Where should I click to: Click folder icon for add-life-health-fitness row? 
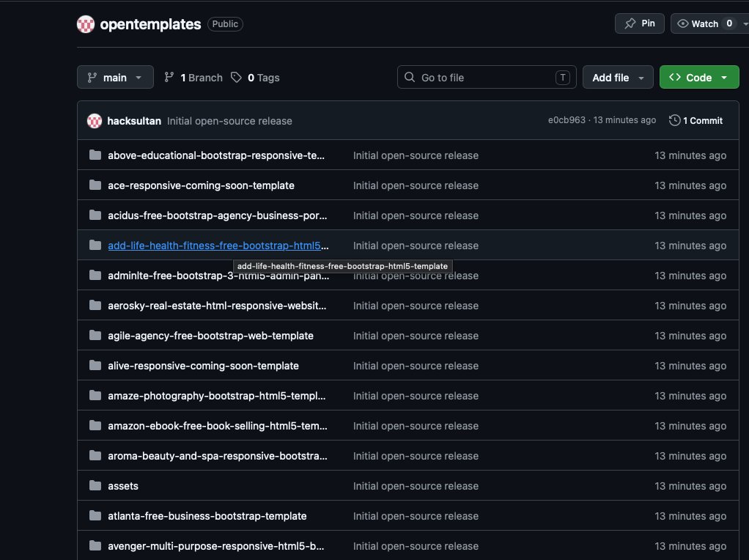95,246
